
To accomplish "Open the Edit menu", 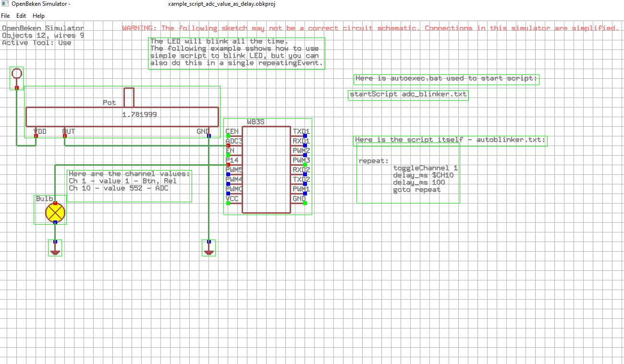I will (x=21, y=16).
